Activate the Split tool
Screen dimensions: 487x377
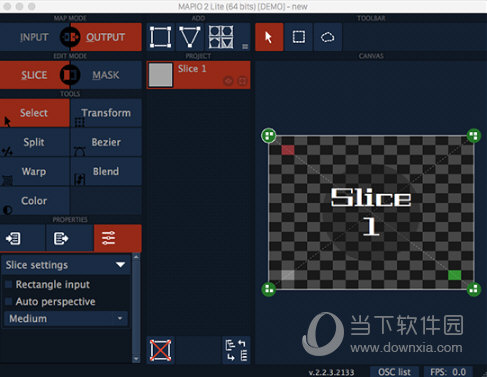35,142
